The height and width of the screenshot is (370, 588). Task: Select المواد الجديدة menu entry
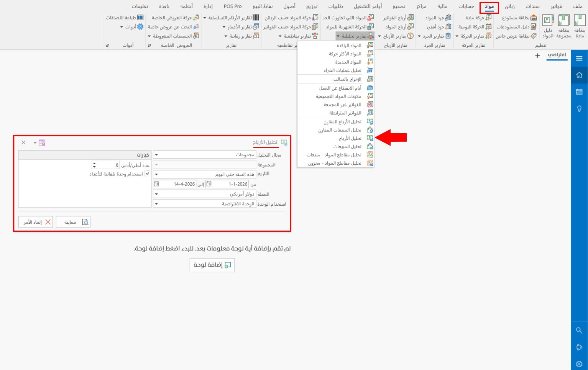(x=336, y=62)
